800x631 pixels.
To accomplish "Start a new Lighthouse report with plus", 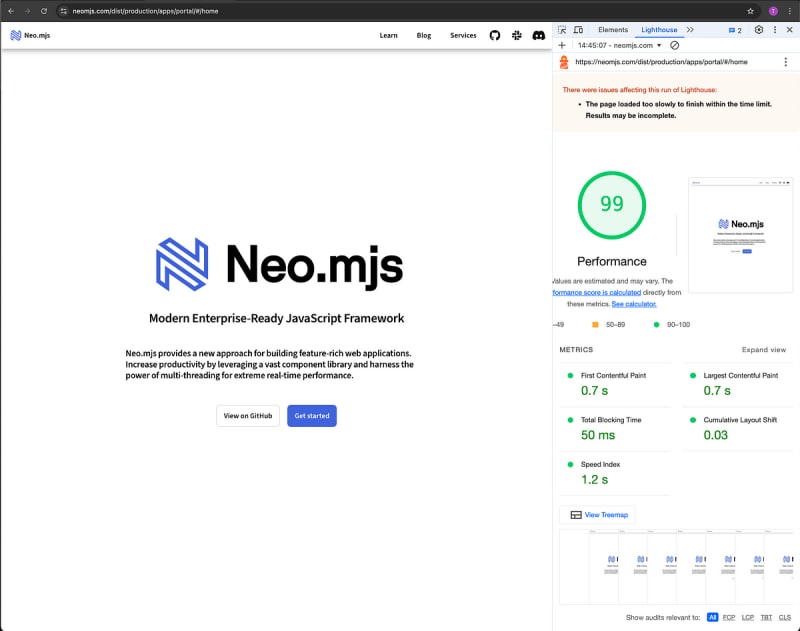I will 562,45.
